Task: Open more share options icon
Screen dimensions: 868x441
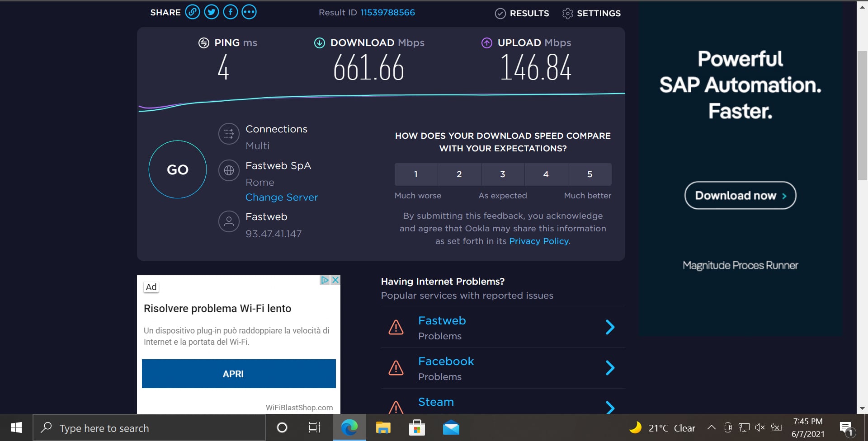Action: [249, 12]
